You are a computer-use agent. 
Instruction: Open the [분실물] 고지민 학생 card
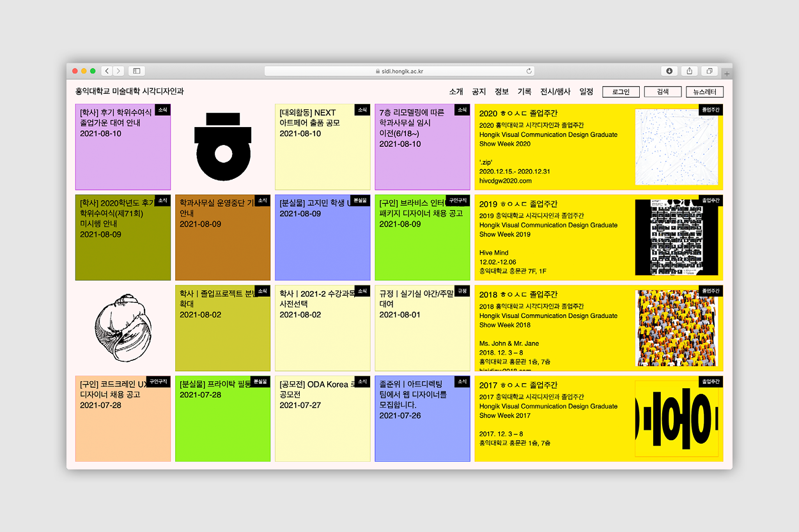(x=322, y=238)
